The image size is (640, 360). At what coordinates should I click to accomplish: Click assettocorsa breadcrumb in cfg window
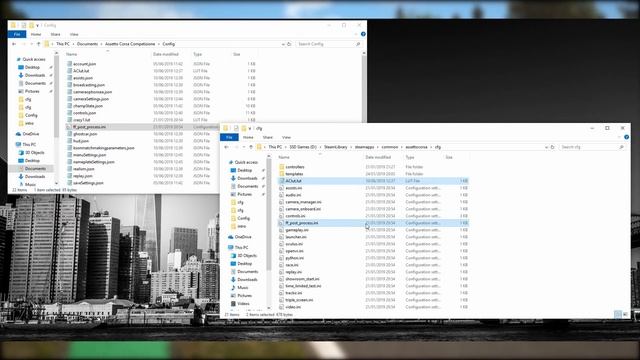(x=416, y=147)
